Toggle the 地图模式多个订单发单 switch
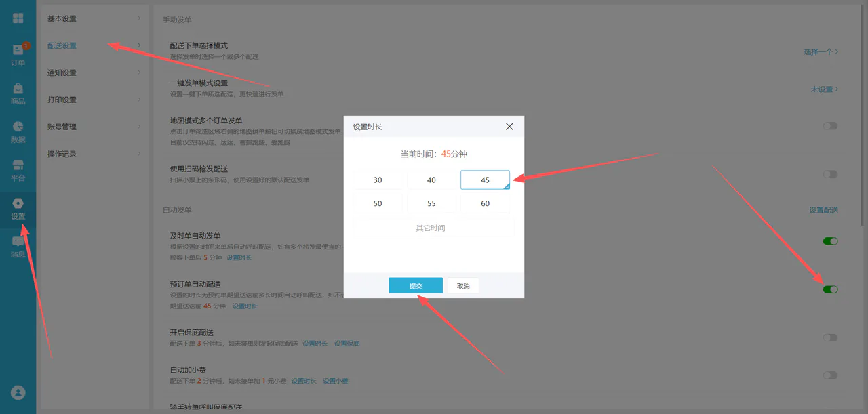The height and width of the screenshot is (414, 868). click(x=831, y=126)
